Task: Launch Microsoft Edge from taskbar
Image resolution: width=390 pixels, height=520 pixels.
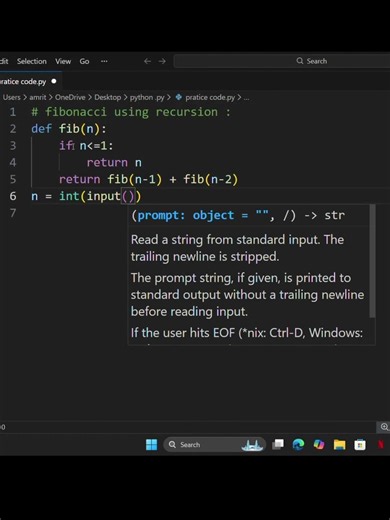Action: 298,445
